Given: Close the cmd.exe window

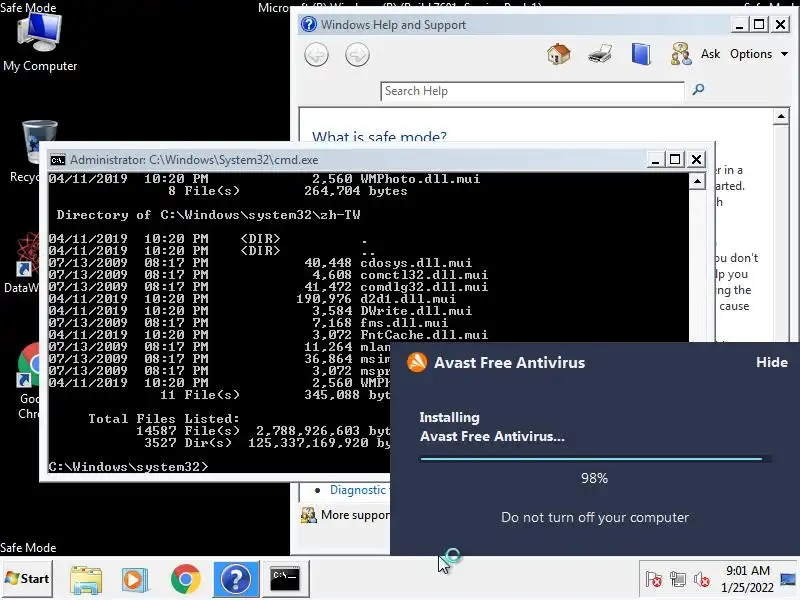Looking at the screenshot, I should [x=696, y=160].
